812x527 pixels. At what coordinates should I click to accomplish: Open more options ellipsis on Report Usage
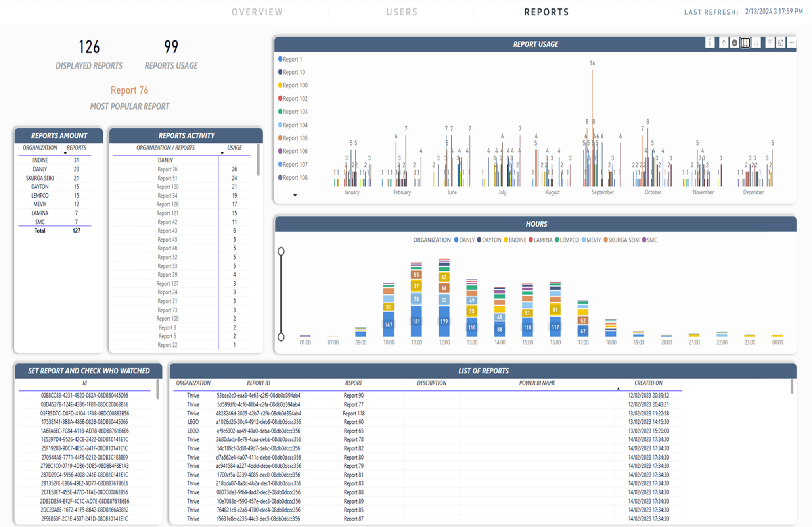[791, 42]
